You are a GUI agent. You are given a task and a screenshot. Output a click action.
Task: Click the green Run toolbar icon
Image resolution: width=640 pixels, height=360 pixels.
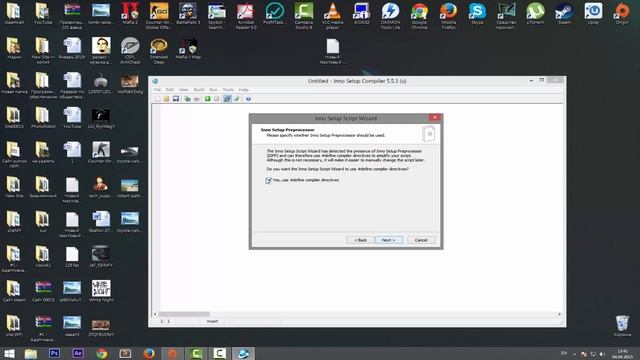tap(207, 99)
